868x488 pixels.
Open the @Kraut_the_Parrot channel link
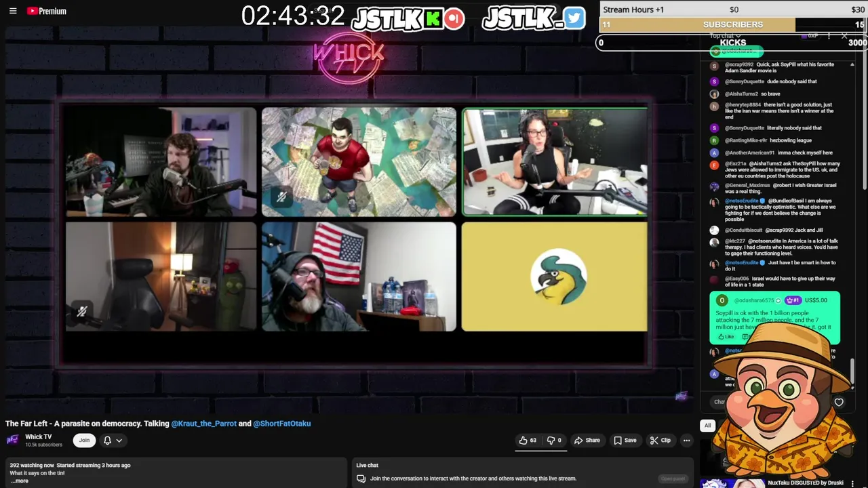tap(203, 424)
